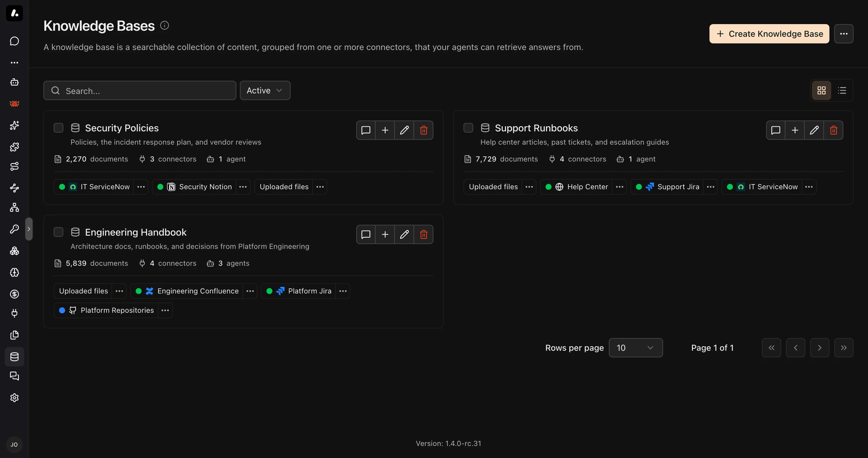
Task: Click the Search input field
Action: (140, 90)
